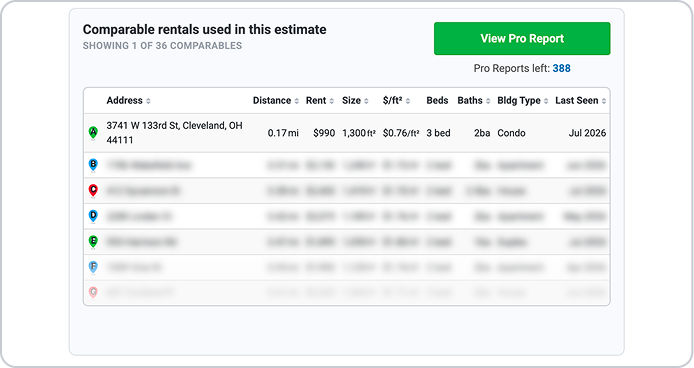The height and width of the screenshot is (368, 694).
Task: Click the Comparable rentals used heading
Action: [x=204, y=30]
